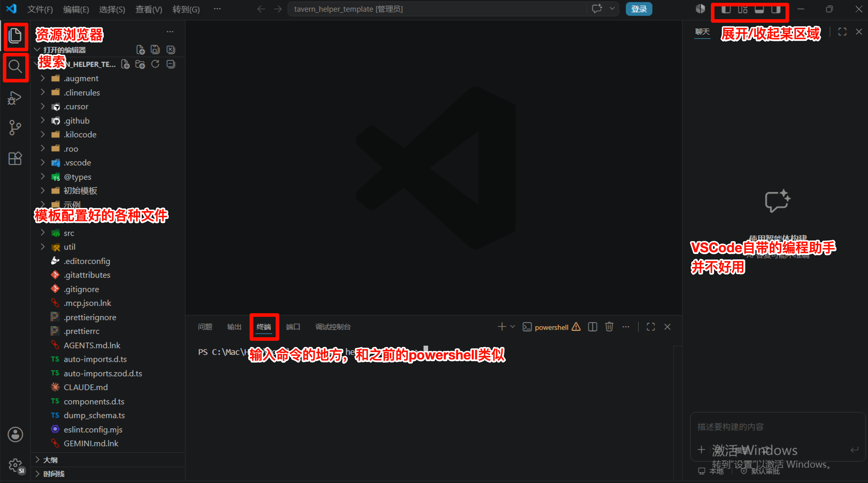
Task: Open Manage gear in activity bar
Action: [x=15, y=465]
